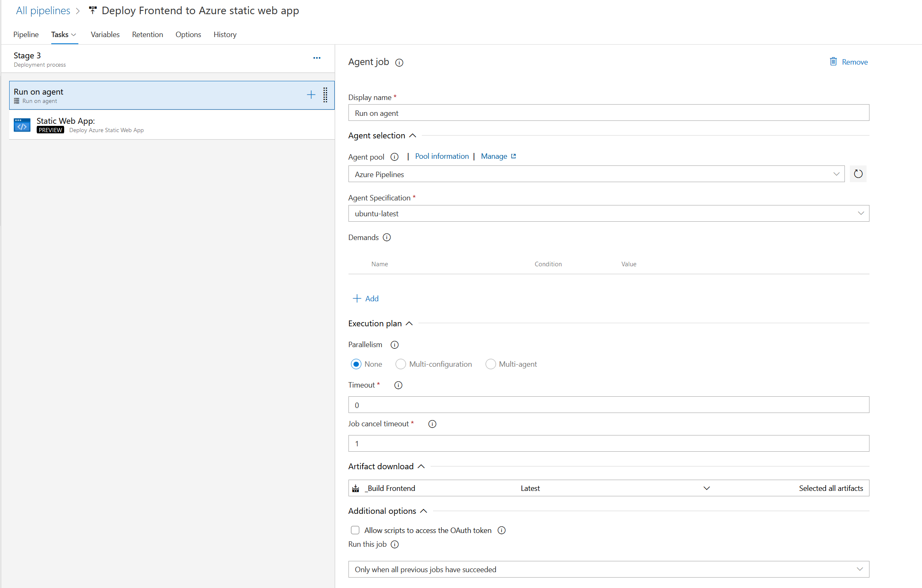The width and height of the screenshot is (922, 588).
Task: Click the Manage external link icon
Action: 511,156
